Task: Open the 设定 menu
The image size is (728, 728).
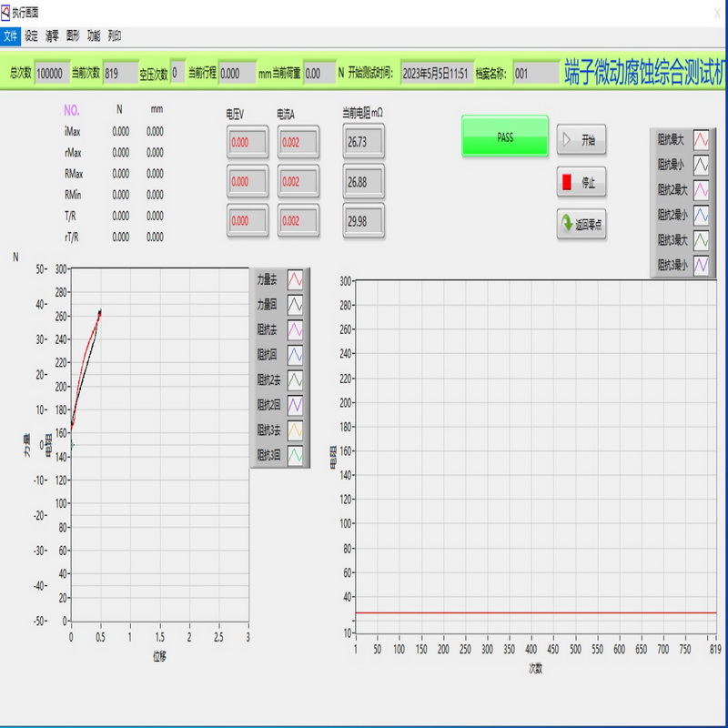Action: pos(32,36)
